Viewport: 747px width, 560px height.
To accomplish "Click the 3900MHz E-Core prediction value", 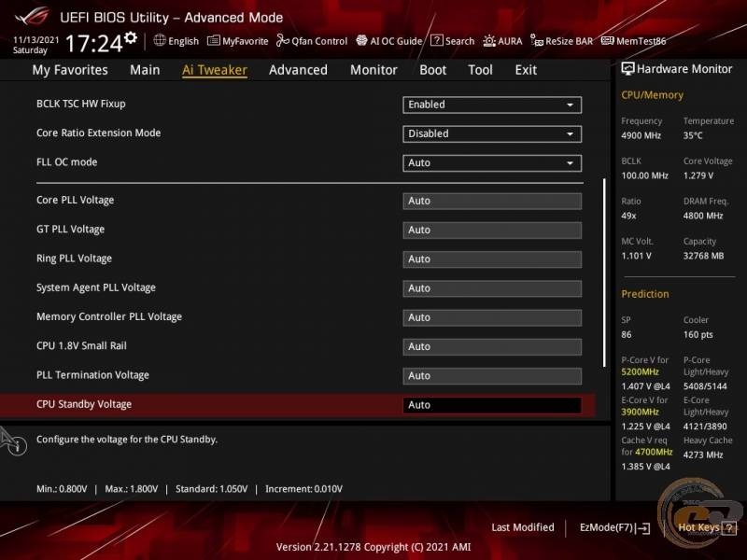I will click(640, 412).
